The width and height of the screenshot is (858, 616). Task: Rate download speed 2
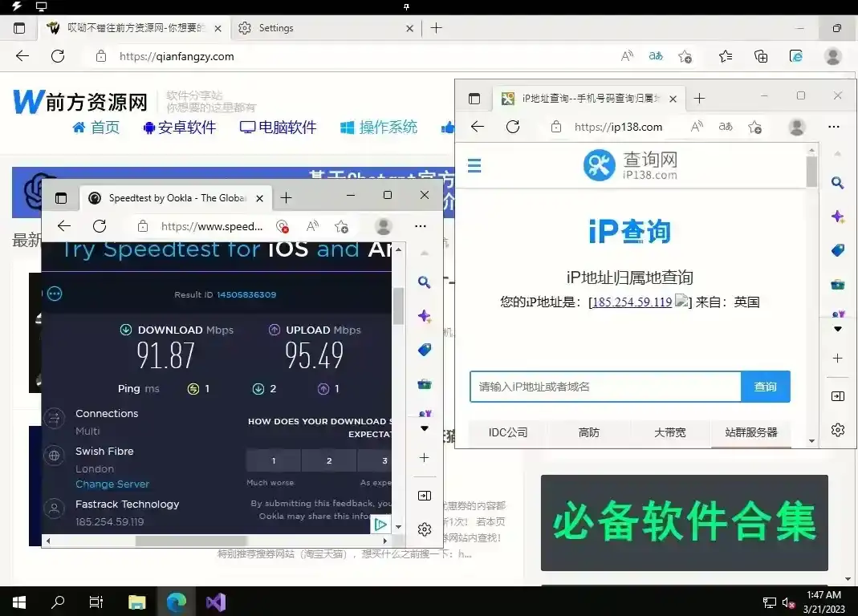coord(329,460)
